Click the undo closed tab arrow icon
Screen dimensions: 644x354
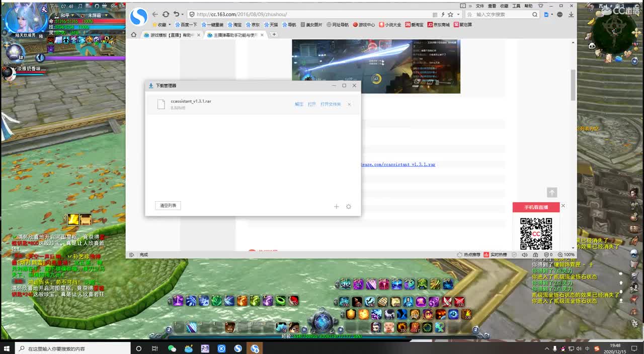[176, 15]
